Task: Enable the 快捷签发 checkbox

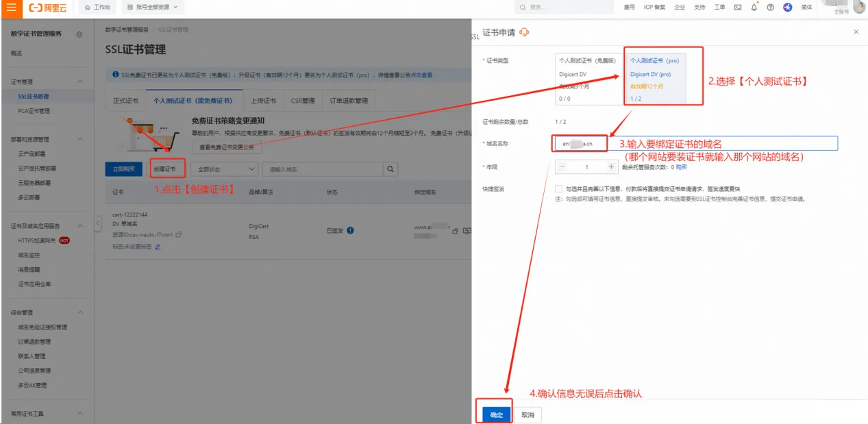Action: (x=559, y=188)
